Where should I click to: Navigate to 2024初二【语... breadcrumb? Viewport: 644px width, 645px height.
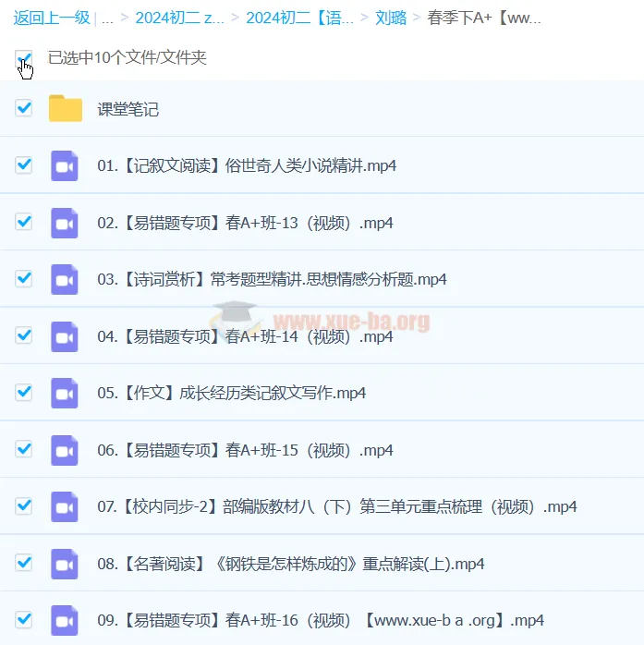(299, 18)
